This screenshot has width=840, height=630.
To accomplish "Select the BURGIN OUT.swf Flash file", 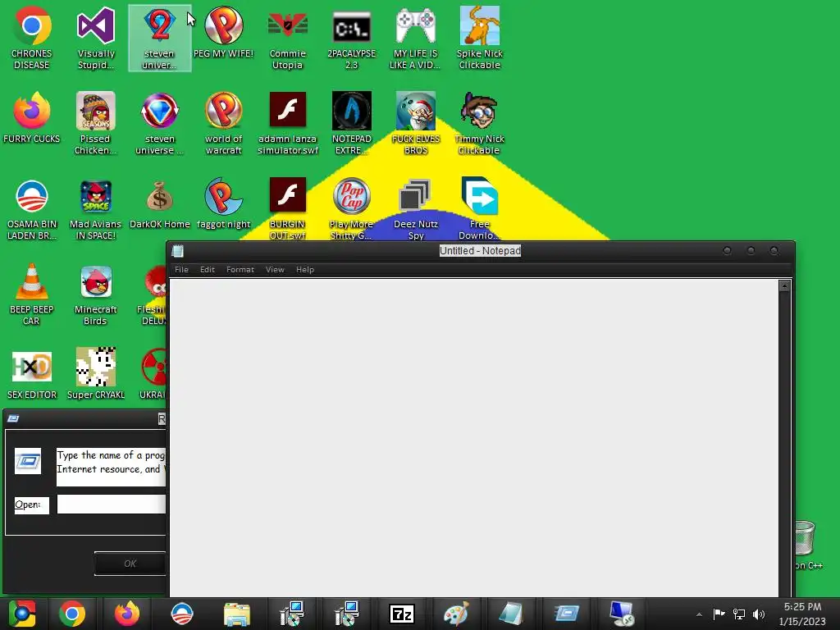I will pos(288,209).
